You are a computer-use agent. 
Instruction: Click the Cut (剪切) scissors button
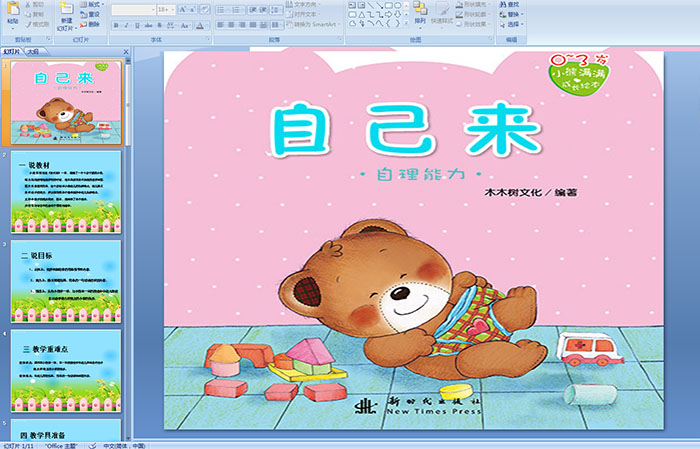35,4
